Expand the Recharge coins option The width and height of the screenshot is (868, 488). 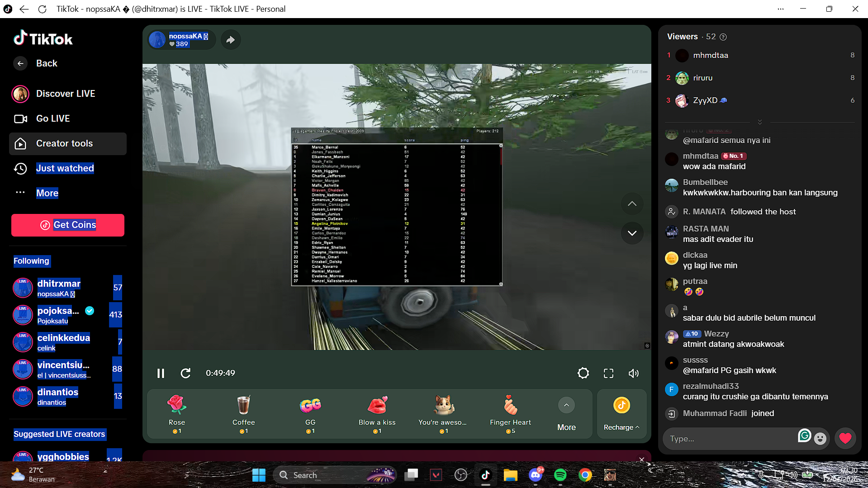pyautogui.click(x=621, y=414)
